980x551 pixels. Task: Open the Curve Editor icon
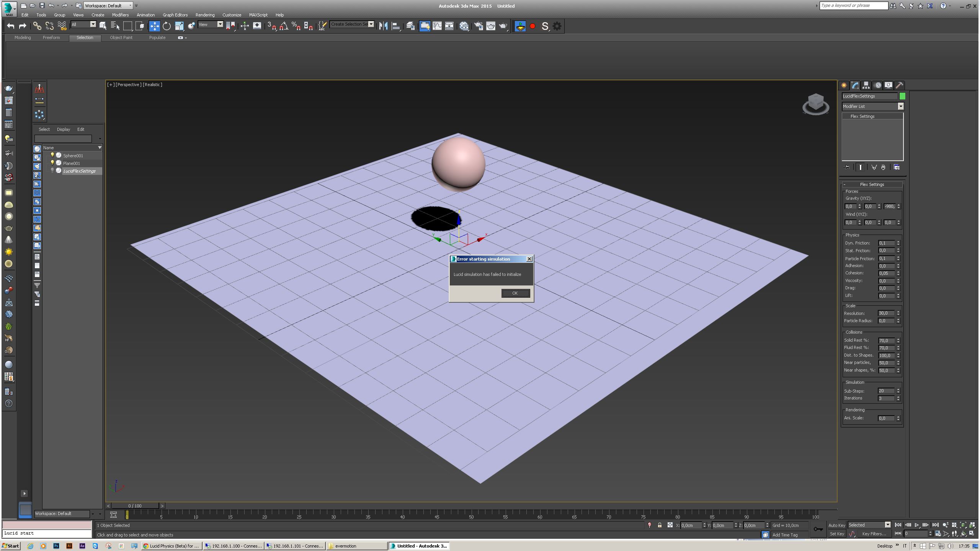(x=437, y=26)
